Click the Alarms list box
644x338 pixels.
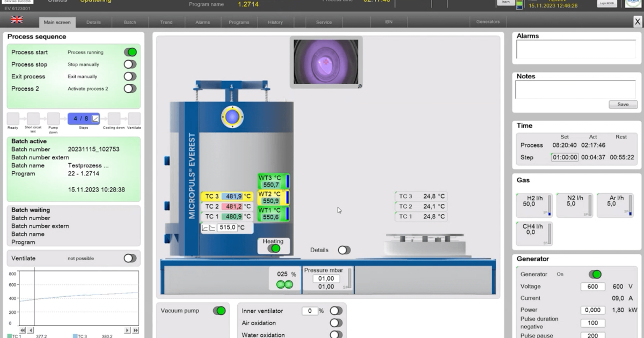576,49
